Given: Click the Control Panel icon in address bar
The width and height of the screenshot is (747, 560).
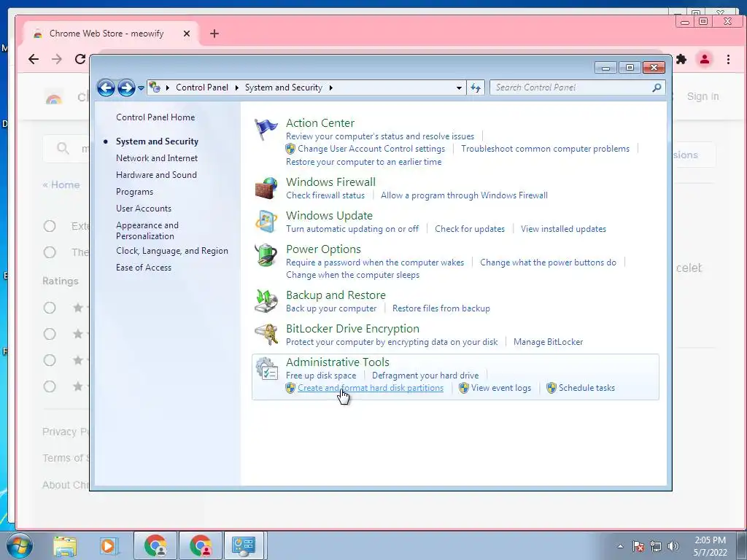Looking at the screenshot, I should (155, 87).
